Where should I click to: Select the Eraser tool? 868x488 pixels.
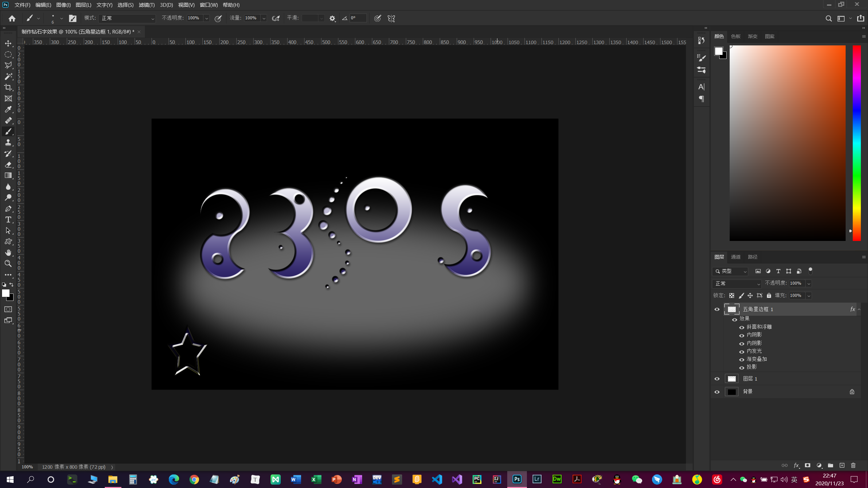coord(8,165)
